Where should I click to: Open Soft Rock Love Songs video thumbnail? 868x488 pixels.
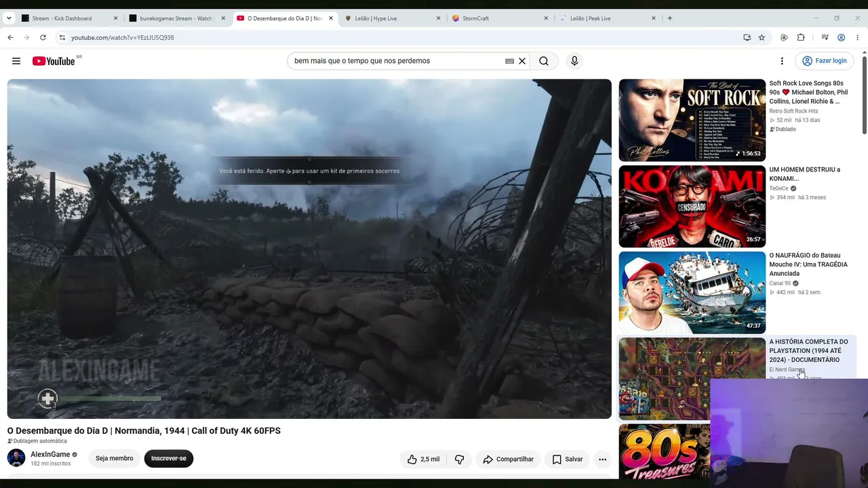click(x=692, y=120)
